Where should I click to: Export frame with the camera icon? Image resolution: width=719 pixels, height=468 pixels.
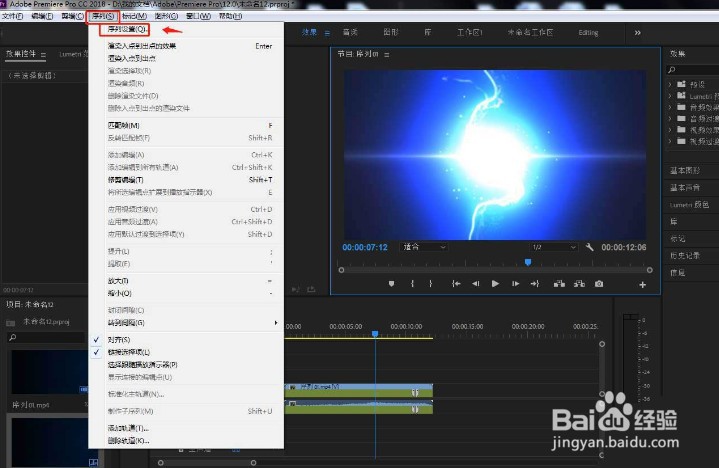pos(599,284)
